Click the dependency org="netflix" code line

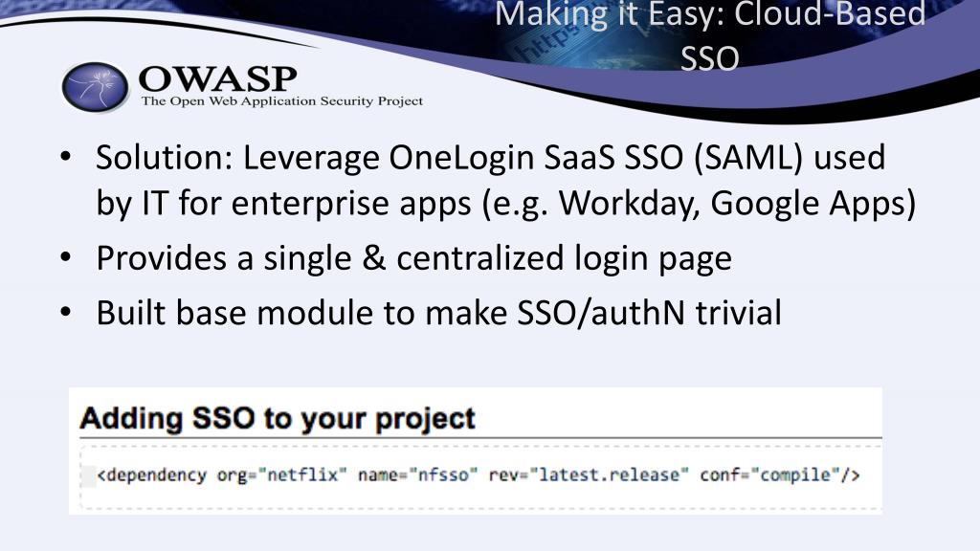(x=479, y=475)
